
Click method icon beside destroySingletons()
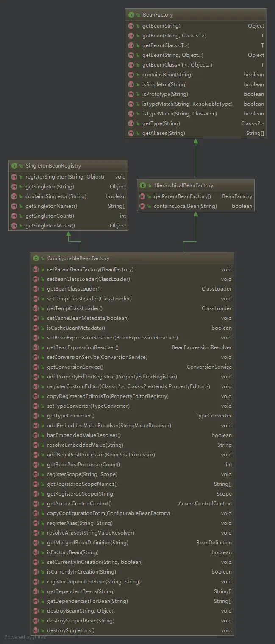(36, 630)
